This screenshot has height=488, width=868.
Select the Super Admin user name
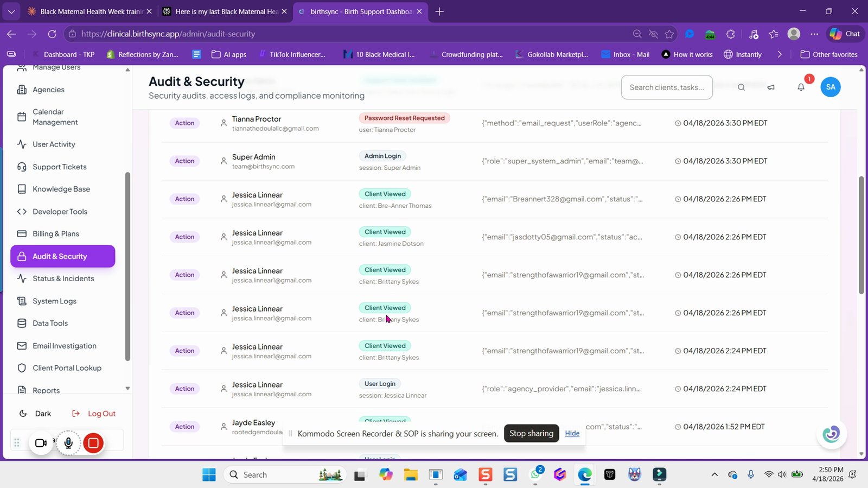253,157
